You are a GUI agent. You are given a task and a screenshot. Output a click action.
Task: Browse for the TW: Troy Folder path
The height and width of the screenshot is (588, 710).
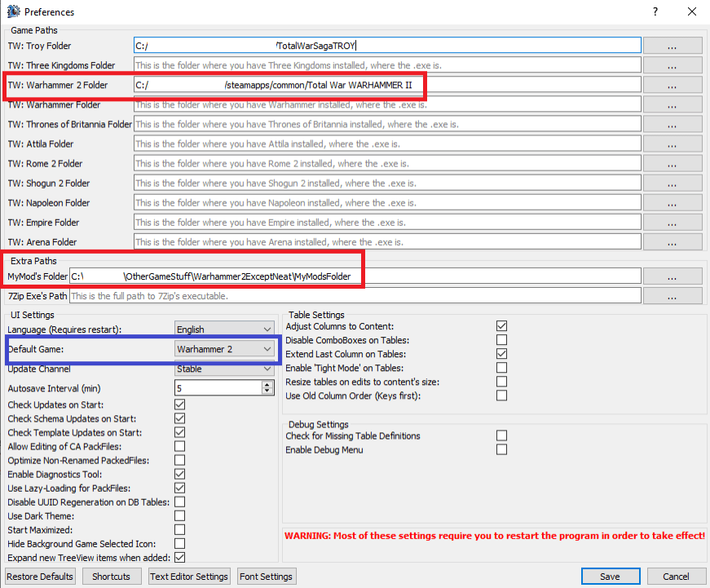point(672,45)
